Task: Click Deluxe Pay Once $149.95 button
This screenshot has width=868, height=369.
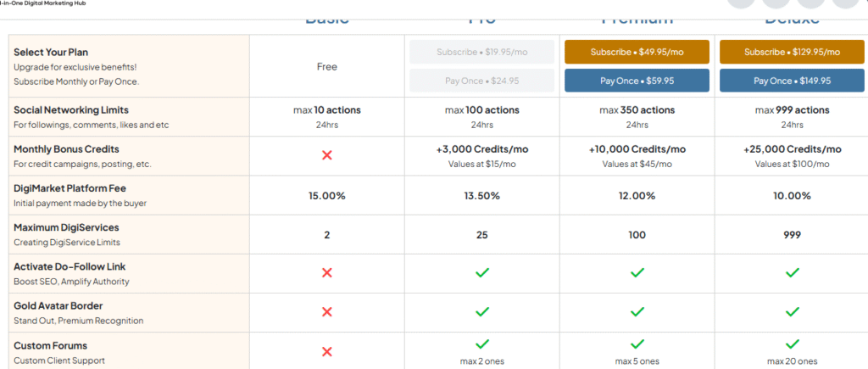Action: [x=792, y=81]
